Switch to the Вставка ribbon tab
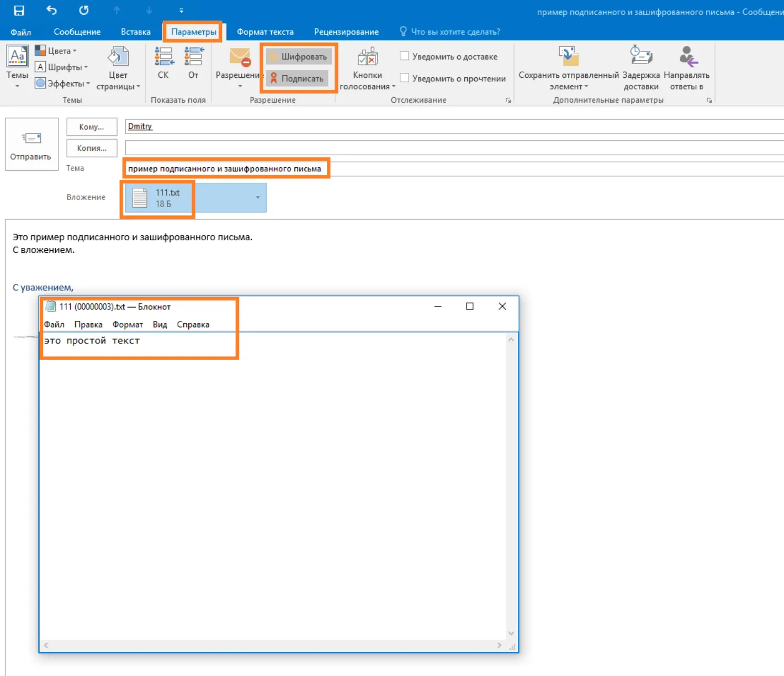Image resolution: width=784 pixels, height=676 pixels. click(x=136, y=32)
